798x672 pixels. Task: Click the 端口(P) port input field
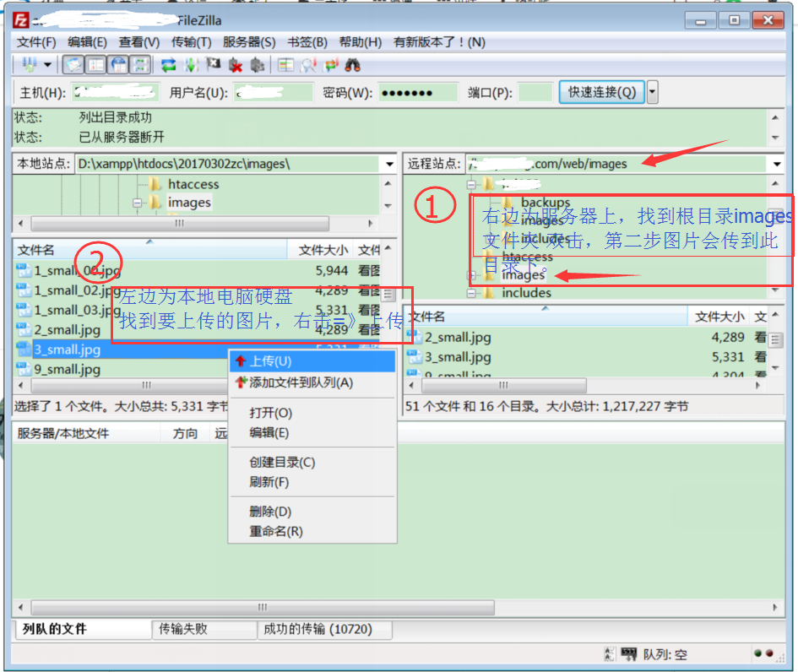click(x=535, y=92)
